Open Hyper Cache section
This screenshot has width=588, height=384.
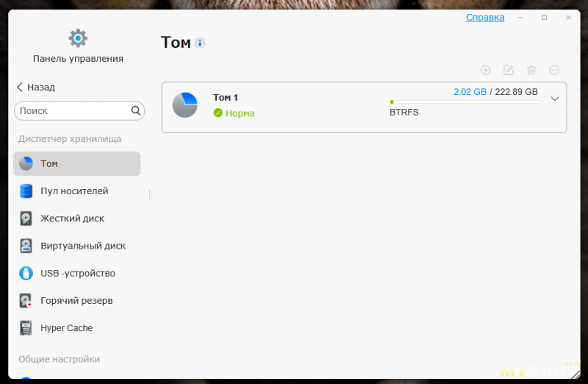coord(66,328)
